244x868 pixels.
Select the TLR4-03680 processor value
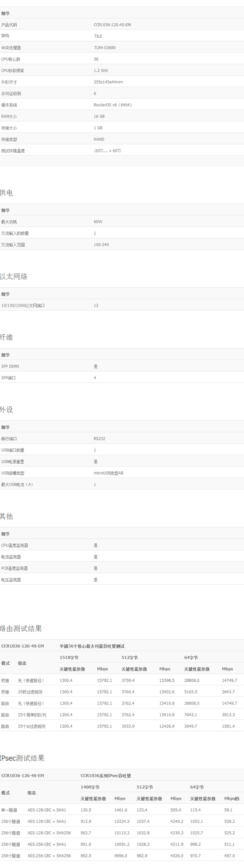(x=105, y=47)
